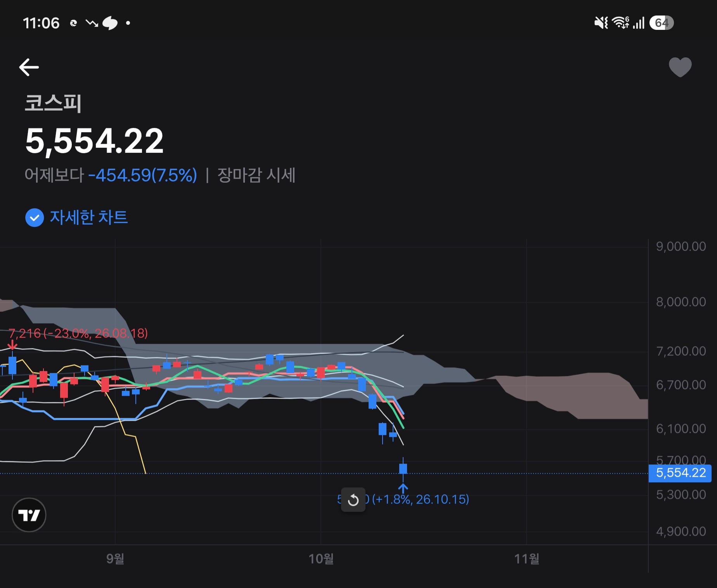Image resolution: width=717 pixels, height=588 pixels.
Task: Tap the 코스피 index title
Action: [x=53, y=104]
